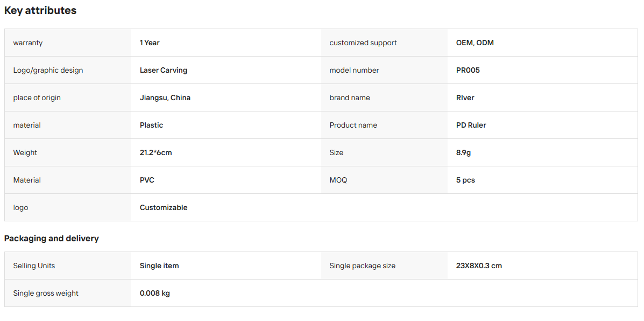
Task: Click the 'model number' label
Action: pyautogui.click(x=354, y=70)
